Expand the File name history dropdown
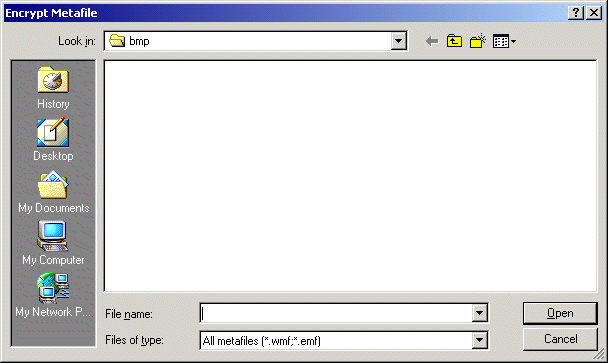608x363 pixels. tap(480, 313)
